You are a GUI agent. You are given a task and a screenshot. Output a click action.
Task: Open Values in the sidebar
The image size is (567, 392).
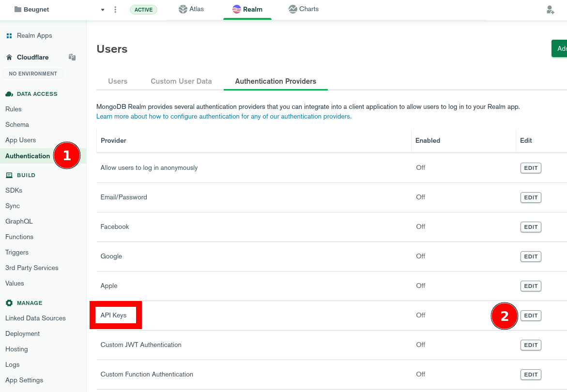click(x=15, y=284)
